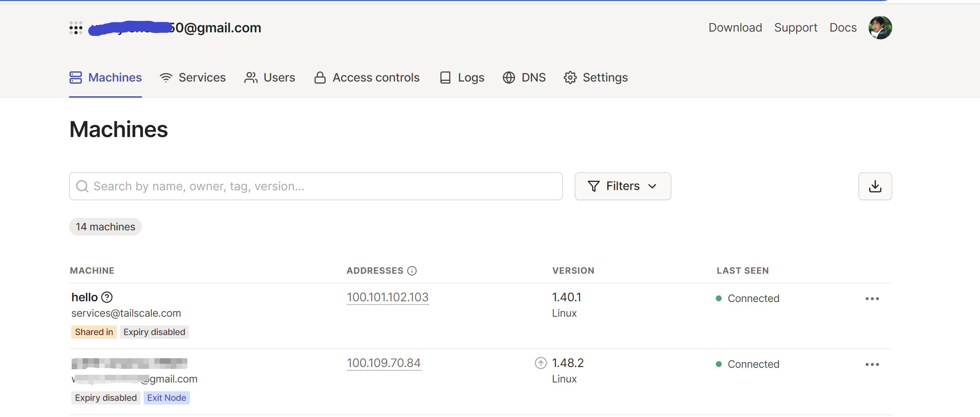
Task: Open the Access controls tab
Action: tap(367, 78)
